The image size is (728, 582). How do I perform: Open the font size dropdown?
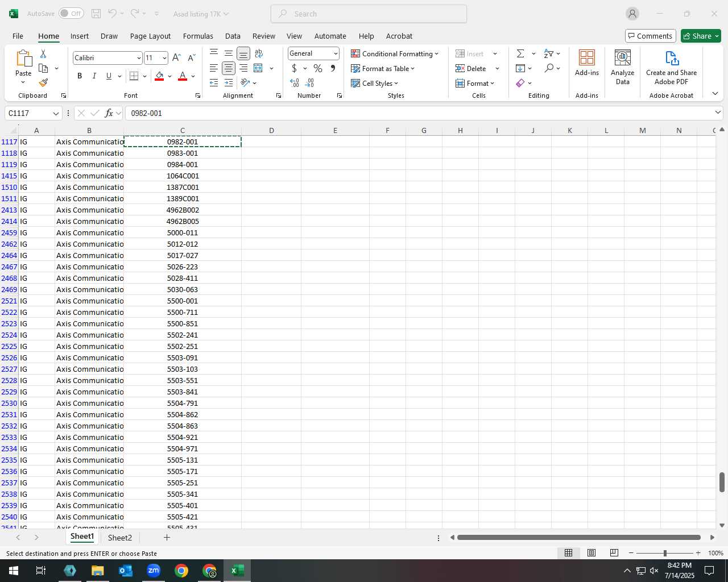[164, 58]
